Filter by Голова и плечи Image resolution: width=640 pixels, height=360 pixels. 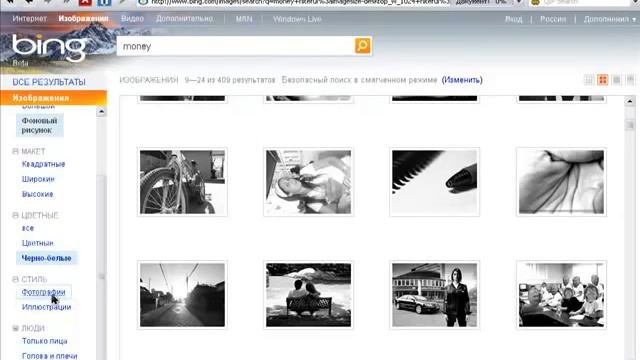pos(49,356)
